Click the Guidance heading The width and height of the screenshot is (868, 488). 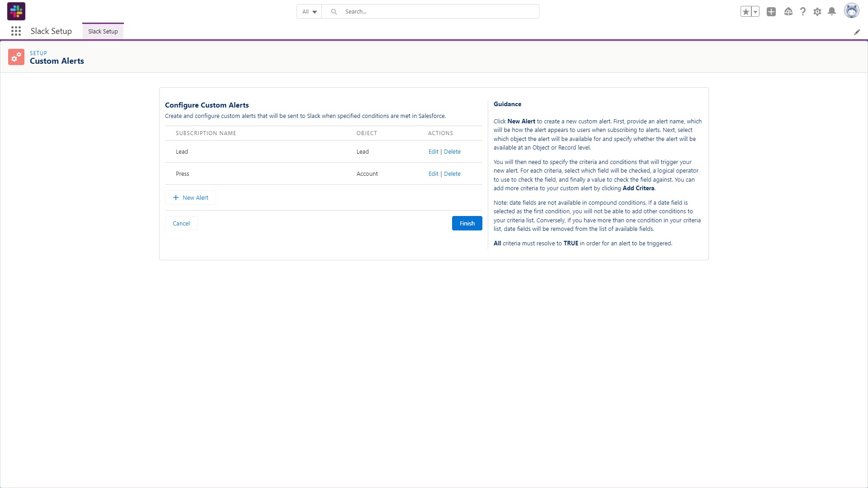coord(507,104)
